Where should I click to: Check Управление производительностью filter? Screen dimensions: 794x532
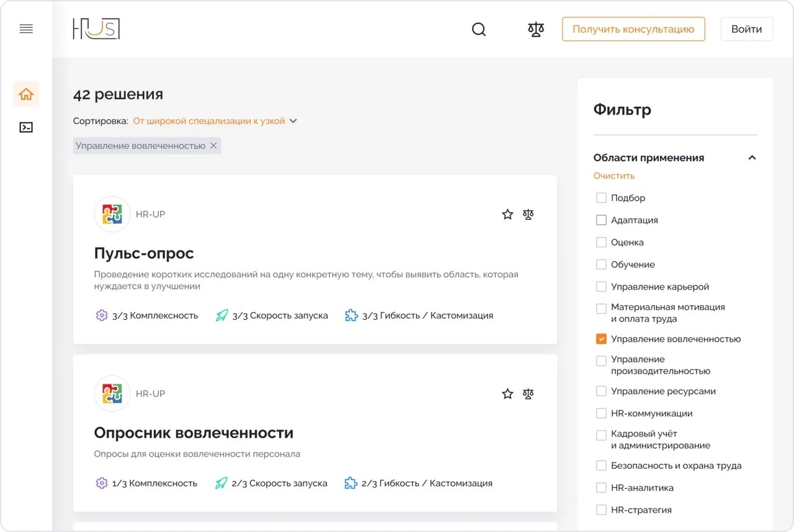(x=601, y=361)
